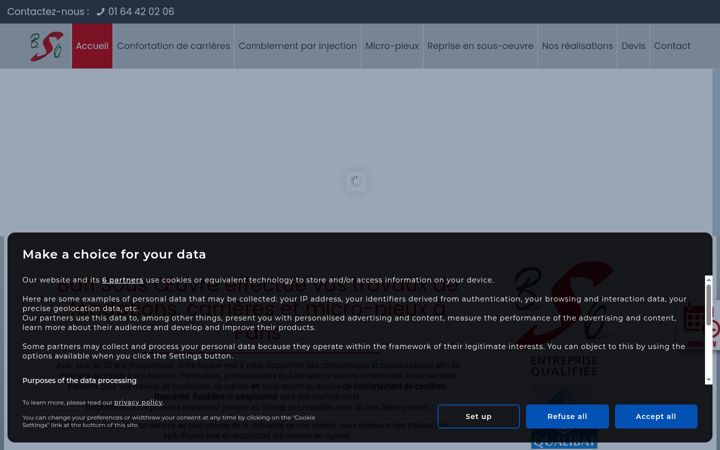Viewport: 720px width, 450px height.
Task: Open the Devis page
Action: [x=633, y=46]
